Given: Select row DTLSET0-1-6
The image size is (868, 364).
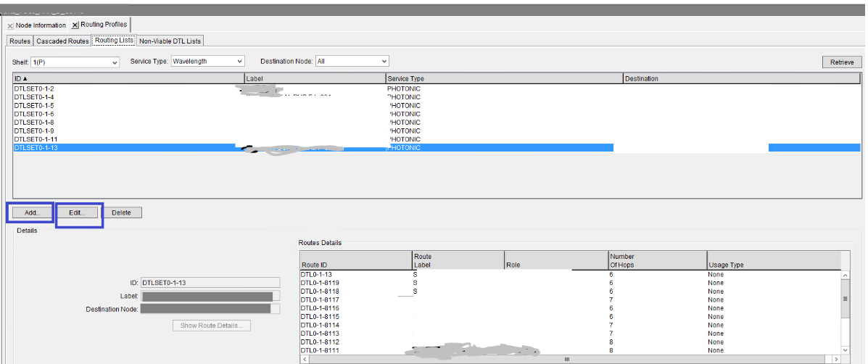Looking at the screenshot, I should 437,114.
